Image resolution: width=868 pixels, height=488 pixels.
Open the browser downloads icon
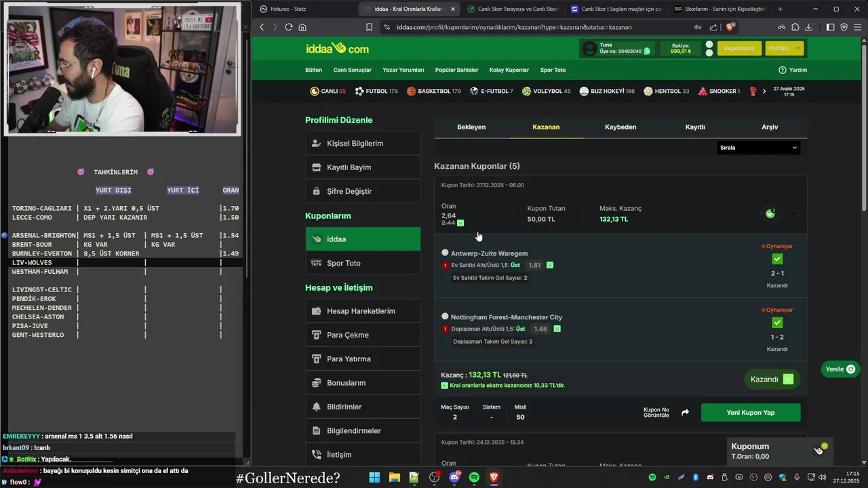(808, 27)
